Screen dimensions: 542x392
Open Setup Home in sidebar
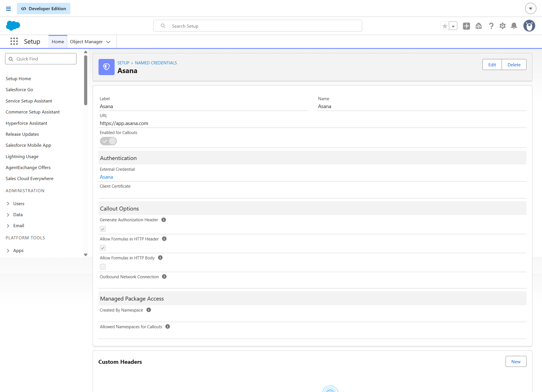point(18,79)
